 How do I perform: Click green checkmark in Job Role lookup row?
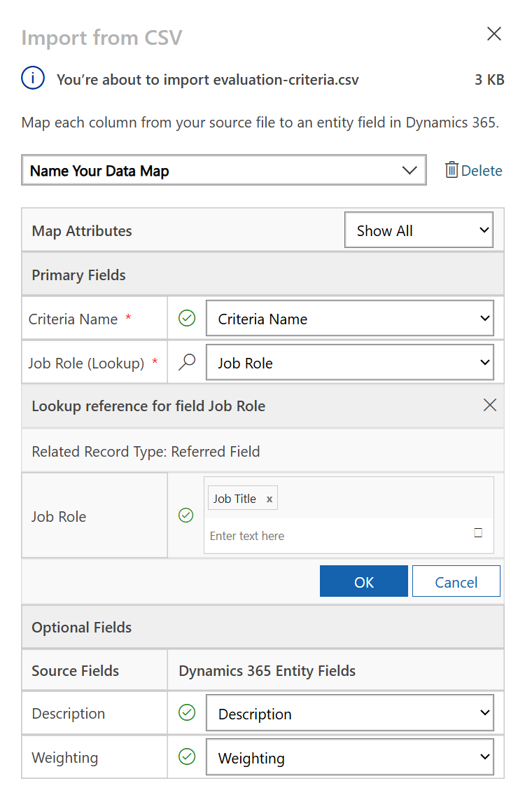coord(186,516)
